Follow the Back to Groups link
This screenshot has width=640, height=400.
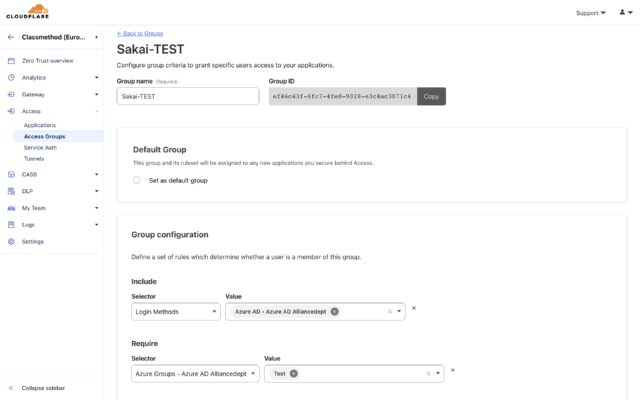point(140,33)
